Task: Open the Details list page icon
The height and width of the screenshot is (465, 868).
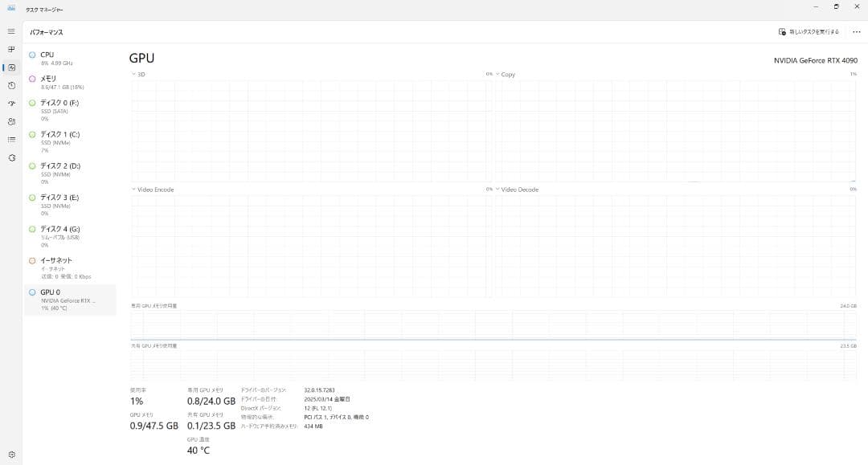Action: point(11,140)
